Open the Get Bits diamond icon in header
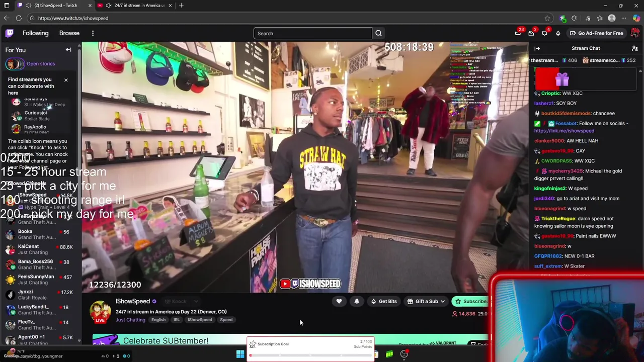 click(x=558, y=33)
